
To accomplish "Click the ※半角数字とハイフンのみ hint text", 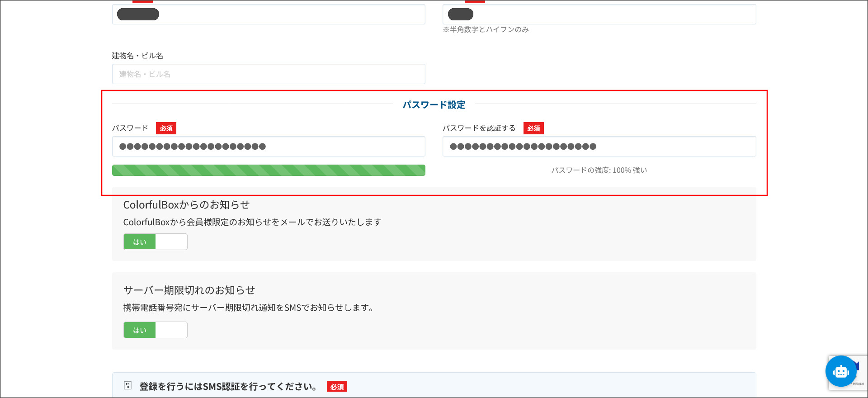I will click(x=486, y=30).
